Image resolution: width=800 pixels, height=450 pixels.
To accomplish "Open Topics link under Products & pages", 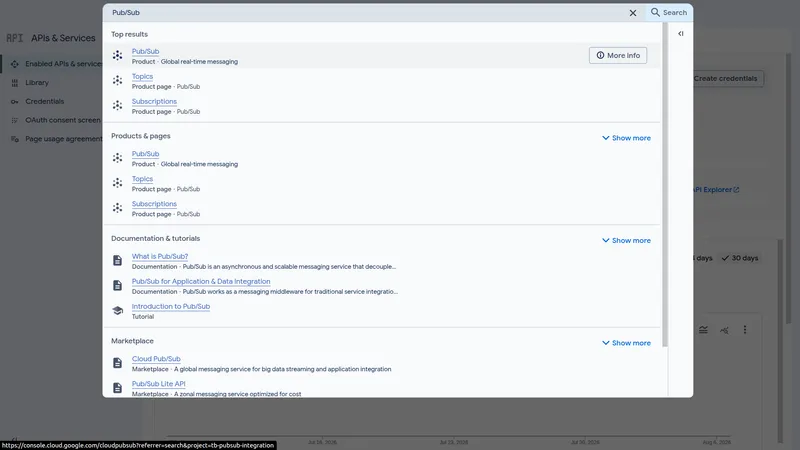I will click(x=142, y=179).
